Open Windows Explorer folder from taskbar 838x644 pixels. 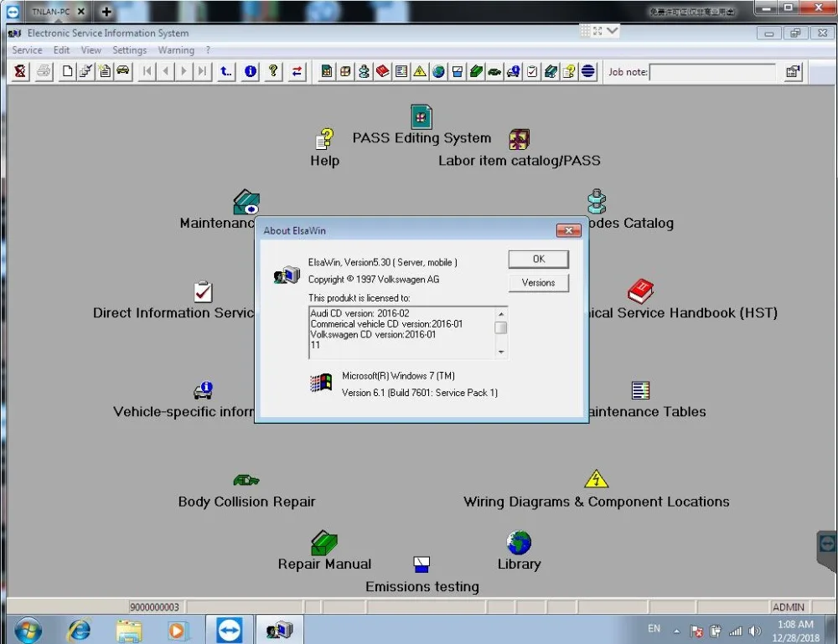[x=128, y=631]
